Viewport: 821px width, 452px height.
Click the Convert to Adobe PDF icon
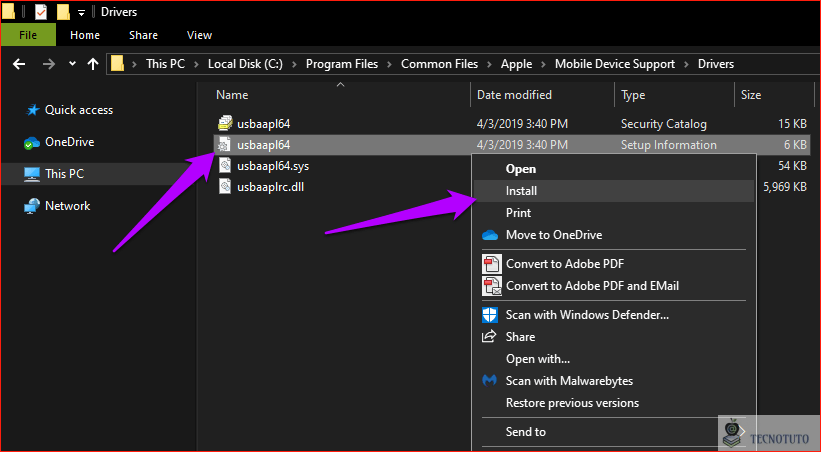491,264
